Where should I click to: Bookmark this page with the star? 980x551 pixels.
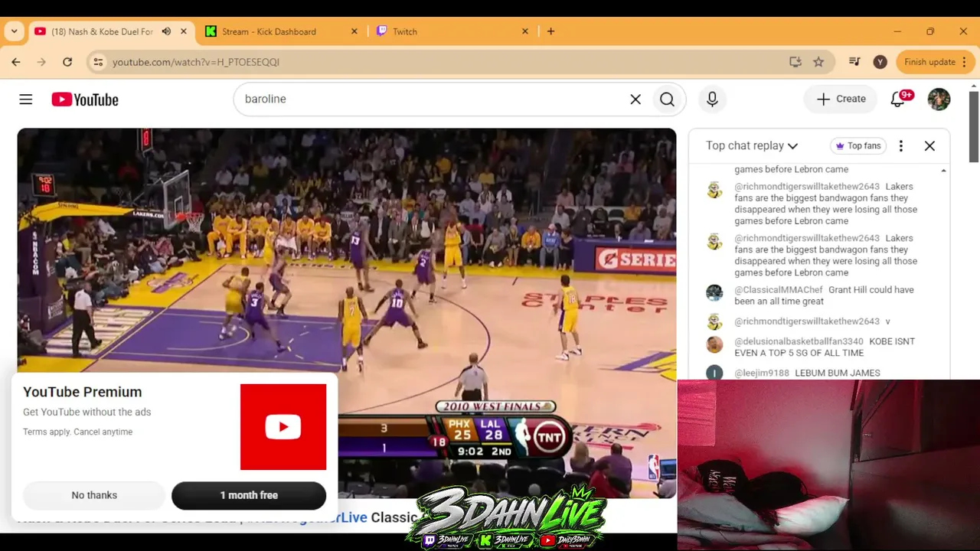coord(818,62)
